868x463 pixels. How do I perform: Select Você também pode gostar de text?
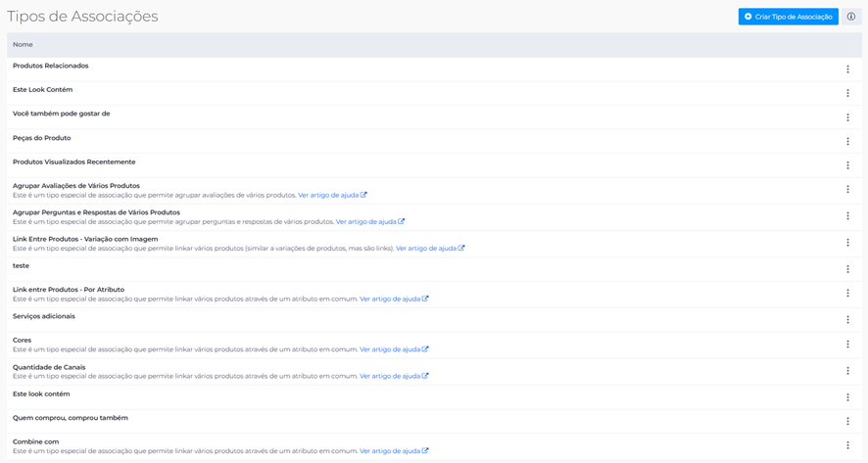(x=62, y=114)
